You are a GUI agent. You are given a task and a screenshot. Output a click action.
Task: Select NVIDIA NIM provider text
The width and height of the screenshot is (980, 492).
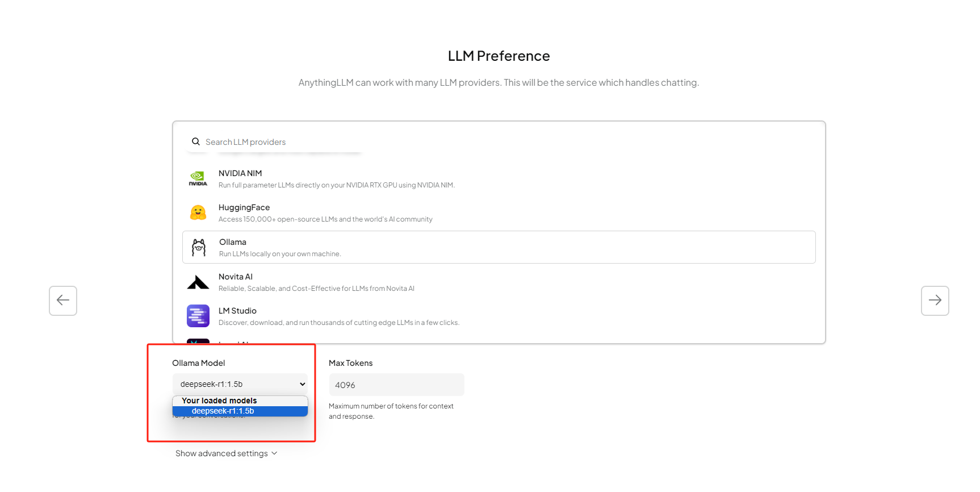(x=240, y=173)
